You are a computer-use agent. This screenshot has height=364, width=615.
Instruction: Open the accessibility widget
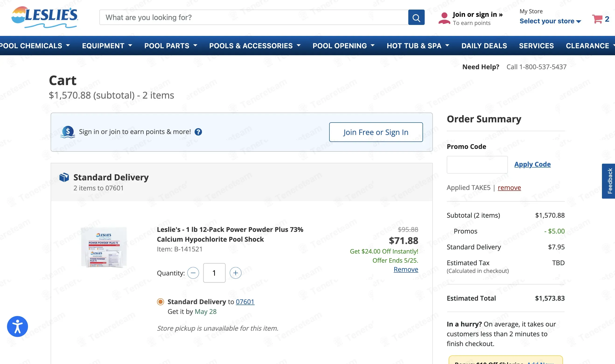tap(17, 326)
